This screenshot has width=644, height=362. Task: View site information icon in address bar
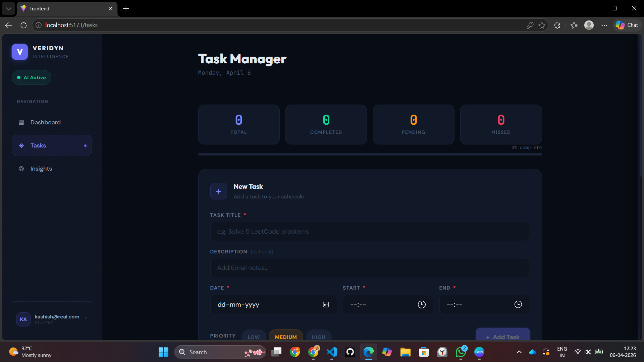point(39,25)
